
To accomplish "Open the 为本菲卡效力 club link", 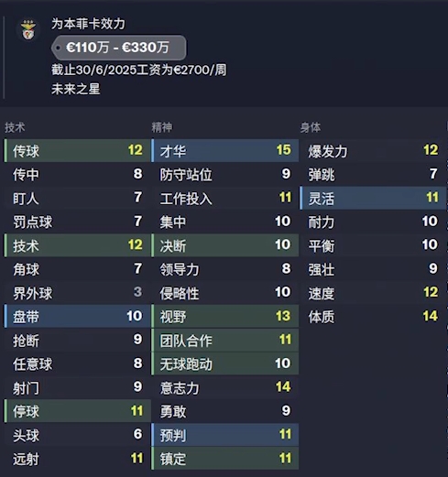I will pos(88,24).
